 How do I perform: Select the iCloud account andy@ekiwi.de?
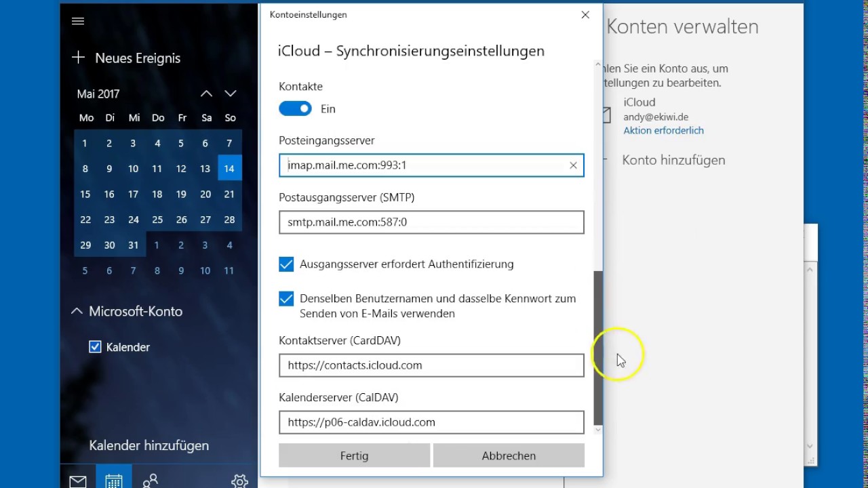tap(663, 116)
